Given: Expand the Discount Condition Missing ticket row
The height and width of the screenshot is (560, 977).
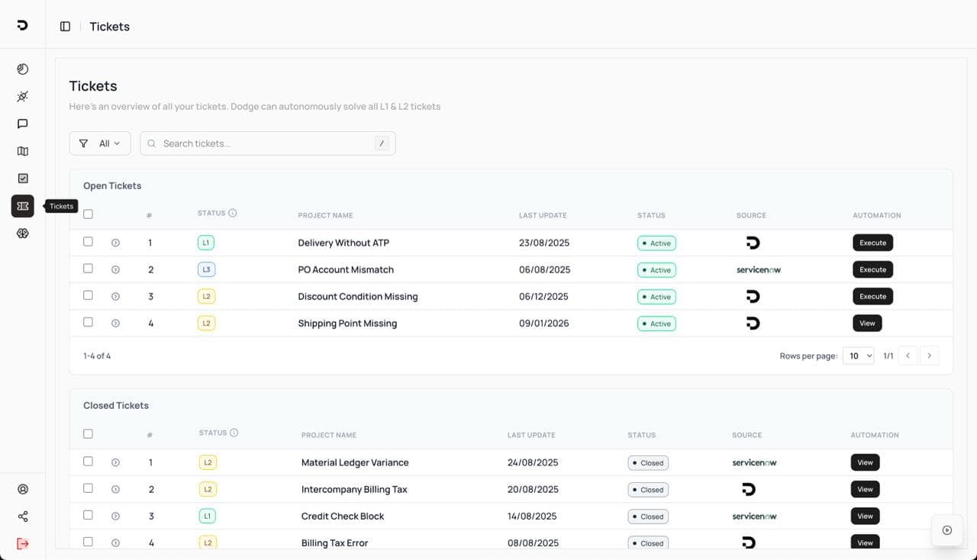Looking at the screenshot, I should coord(115,297).
